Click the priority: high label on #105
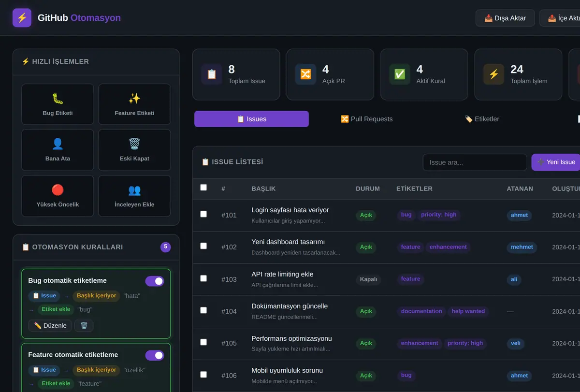The image size is (580, 392). [465, 343]
